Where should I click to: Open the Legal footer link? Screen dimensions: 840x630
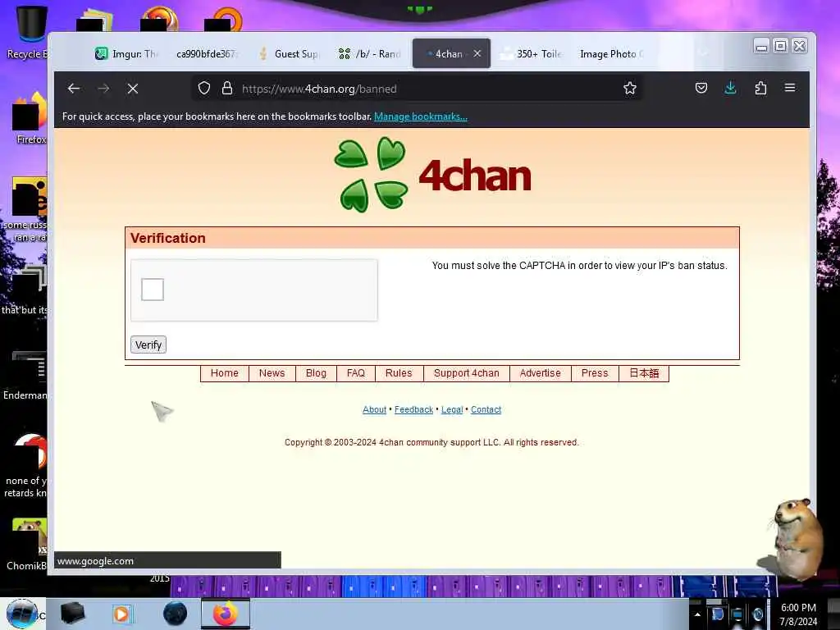[x=452, y=410]
